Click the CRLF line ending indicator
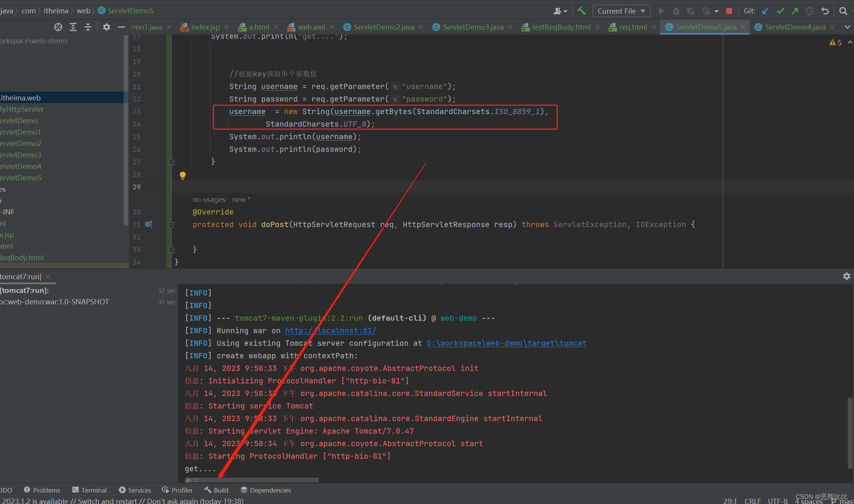 pyautogui.click(x=758, y=500)
